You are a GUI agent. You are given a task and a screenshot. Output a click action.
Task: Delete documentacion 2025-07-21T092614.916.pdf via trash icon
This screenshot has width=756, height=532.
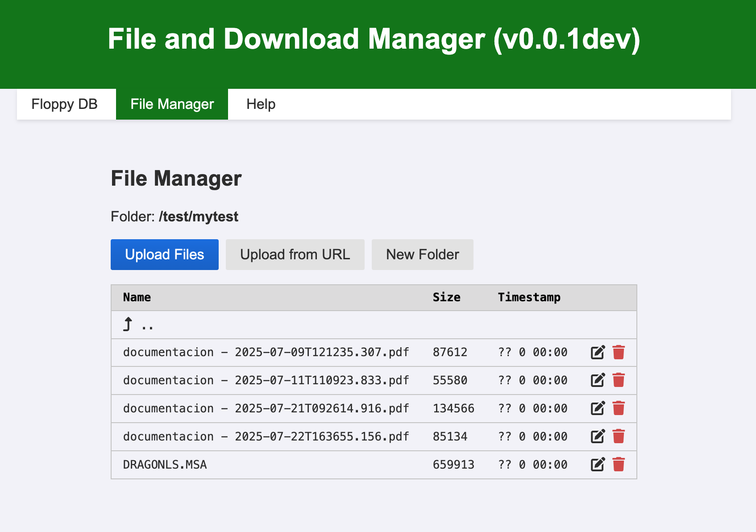pyautogui.click(x=619, y=408)
